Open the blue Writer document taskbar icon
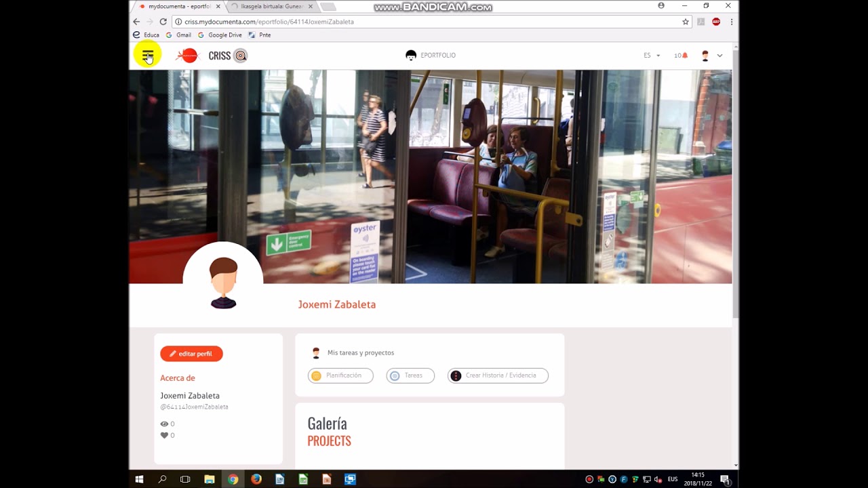 tap(279, 479)
